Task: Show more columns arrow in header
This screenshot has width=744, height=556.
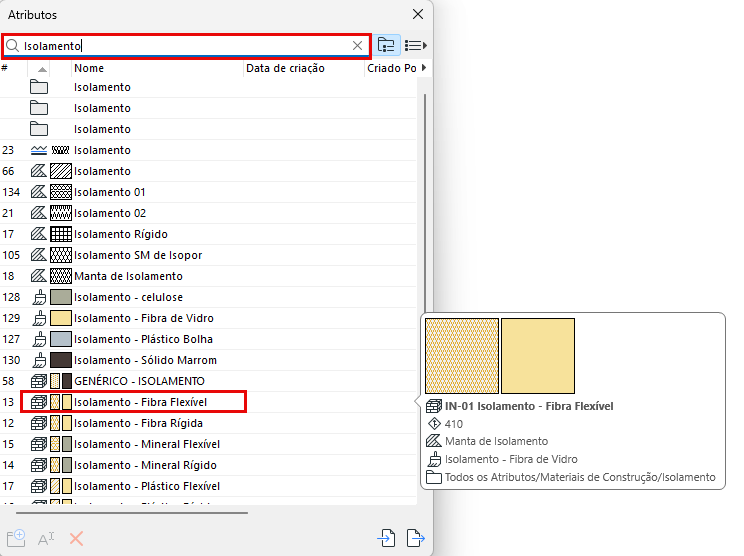Action: pyautogui.click(x=424, y=68)
